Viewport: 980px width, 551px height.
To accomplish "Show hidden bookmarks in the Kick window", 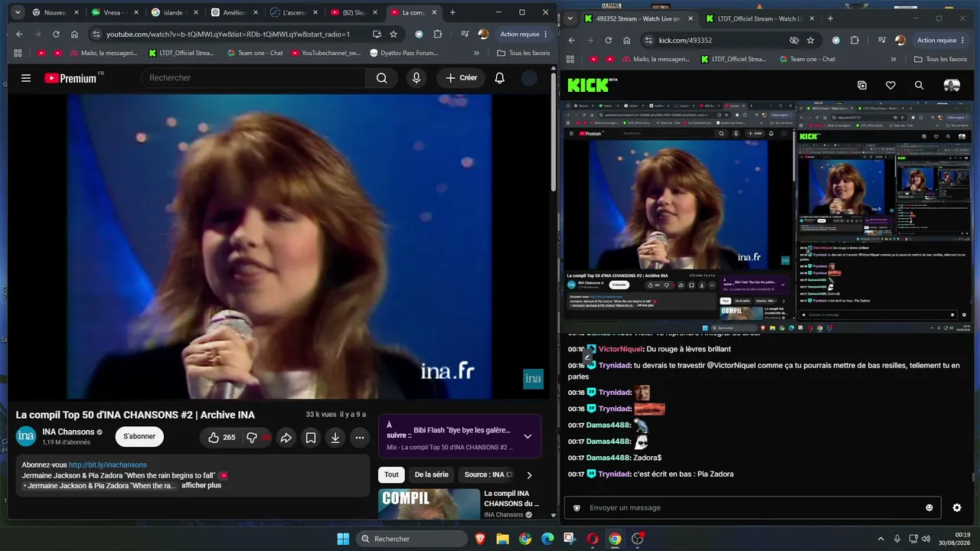I will [893, 59].
